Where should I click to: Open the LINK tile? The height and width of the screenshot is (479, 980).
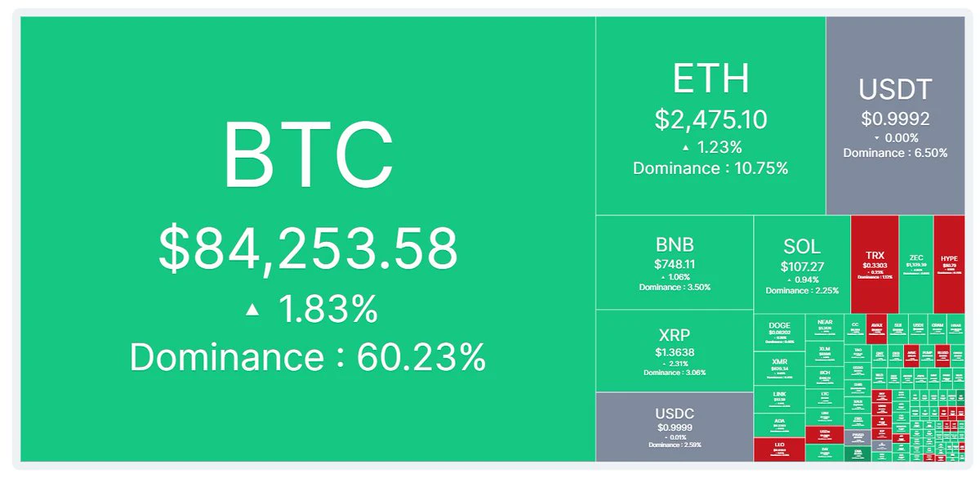tap(779, 400)
